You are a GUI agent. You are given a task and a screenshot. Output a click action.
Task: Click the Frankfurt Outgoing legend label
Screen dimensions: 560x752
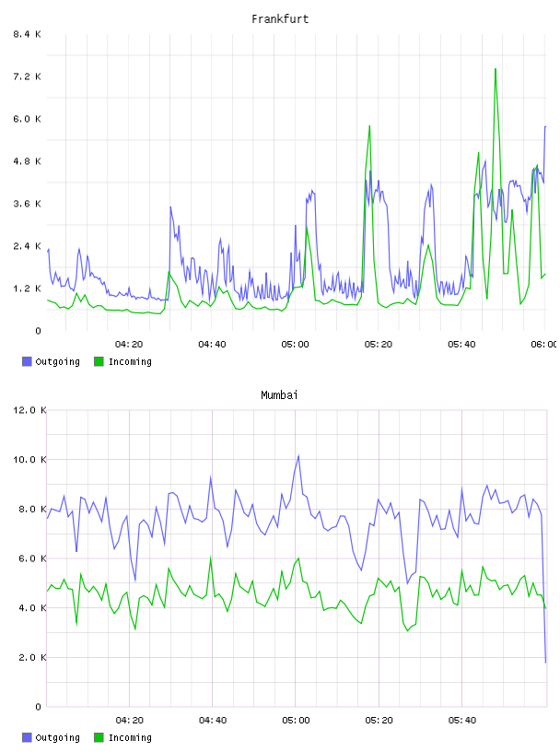[57, 361]
